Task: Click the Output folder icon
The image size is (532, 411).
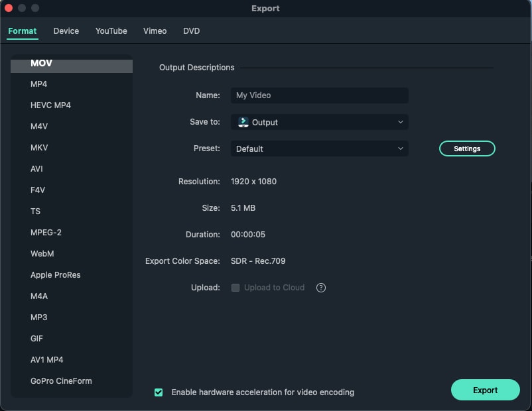Action: [x=243, y=122]
